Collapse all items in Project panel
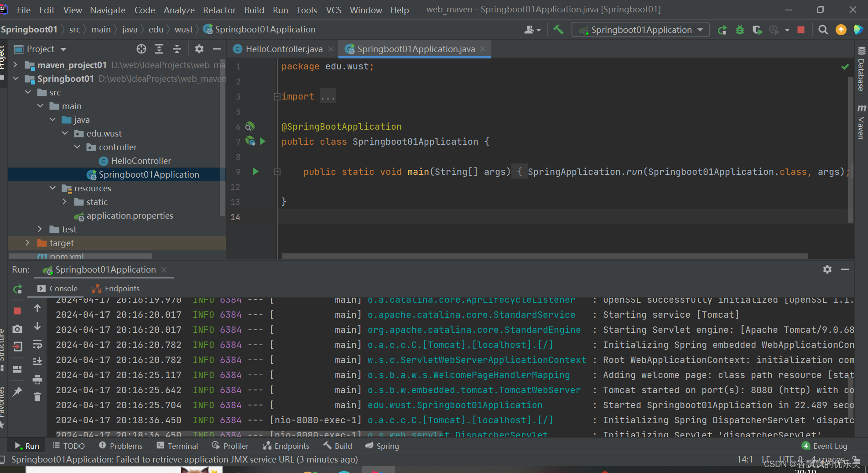The image size is (868, 473). pyautogui.click(x=177, y=49)
